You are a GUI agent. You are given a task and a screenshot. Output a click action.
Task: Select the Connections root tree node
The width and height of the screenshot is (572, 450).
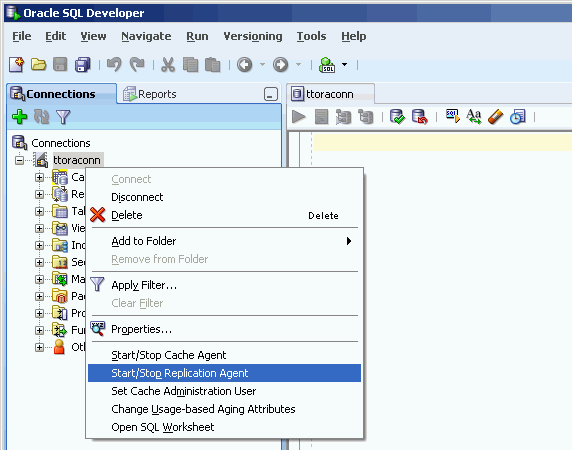pyautogui.click(x=61, y=143)
